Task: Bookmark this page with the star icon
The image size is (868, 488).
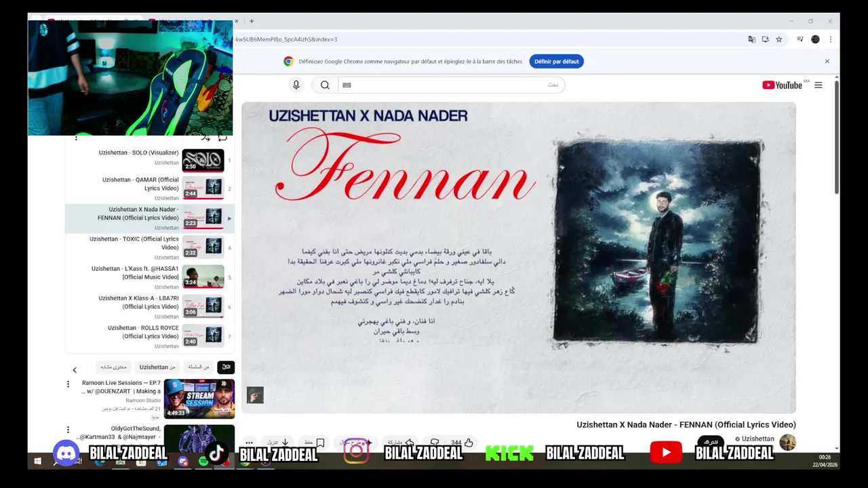Action: [x=779, y=39]
